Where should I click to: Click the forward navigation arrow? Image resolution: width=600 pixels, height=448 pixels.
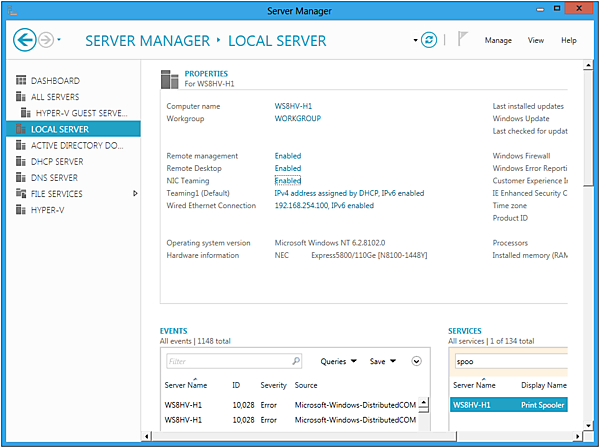click(47, 40)
